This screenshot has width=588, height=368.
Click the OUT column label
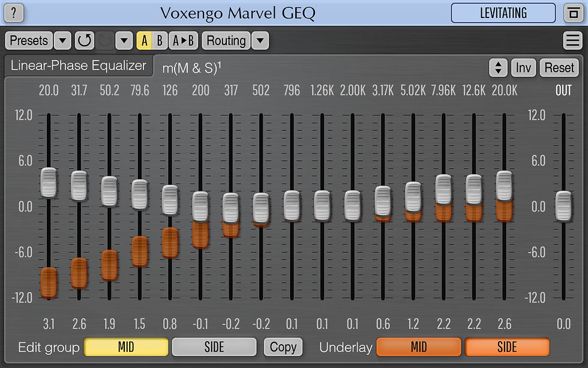pyautogui.click(x=563, y=91)
